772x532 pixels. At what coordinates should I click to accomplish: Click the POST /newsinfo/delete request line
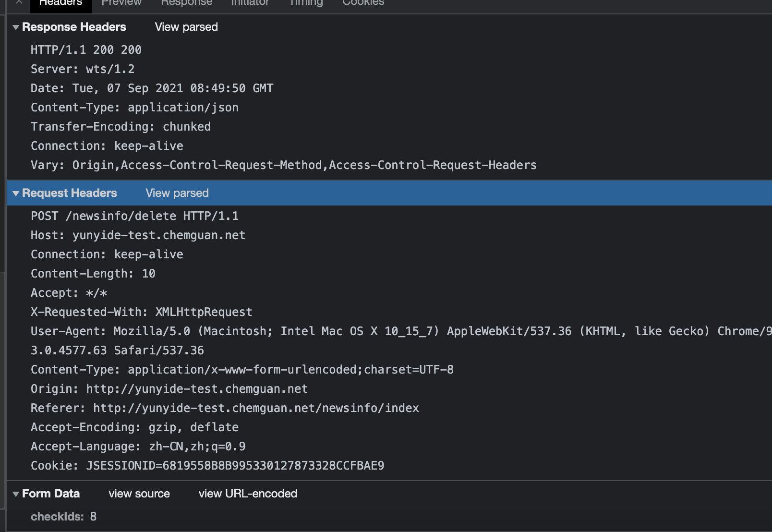click(134, 216)
